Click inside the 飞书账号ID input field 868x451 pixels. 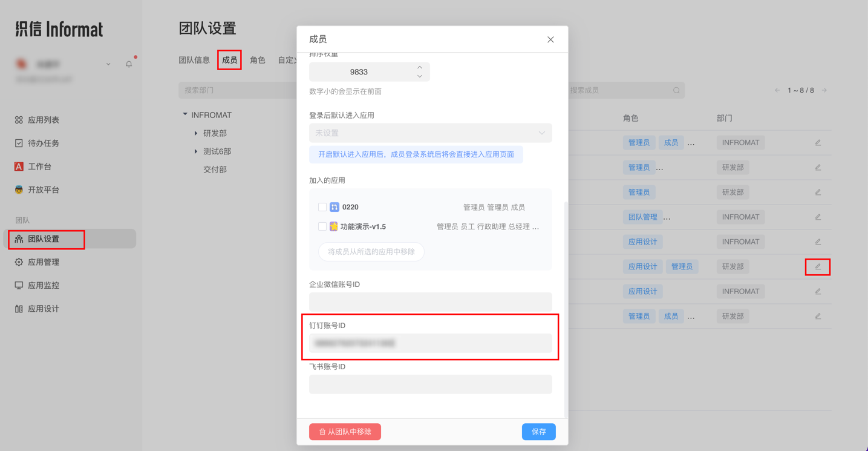tap(430, 384)
